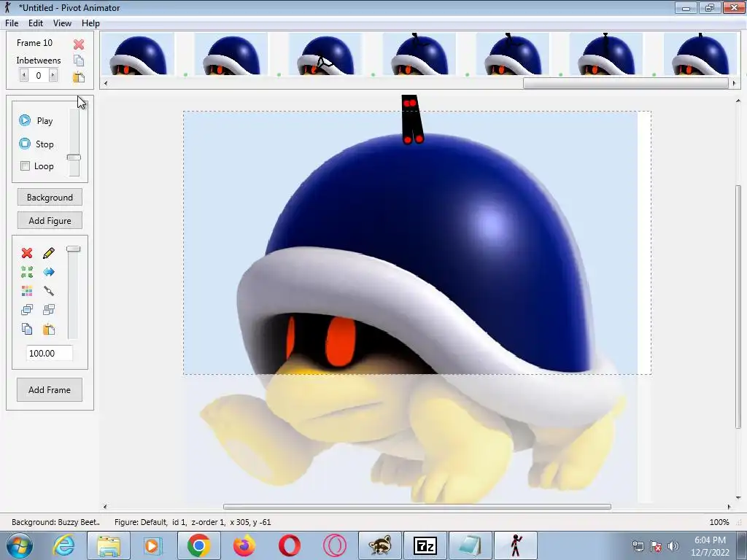Image resolution: width=747 pixels, height=560 pixels.
Task: Select the first frame thumbnail in timeline
Action: [138, 54]
